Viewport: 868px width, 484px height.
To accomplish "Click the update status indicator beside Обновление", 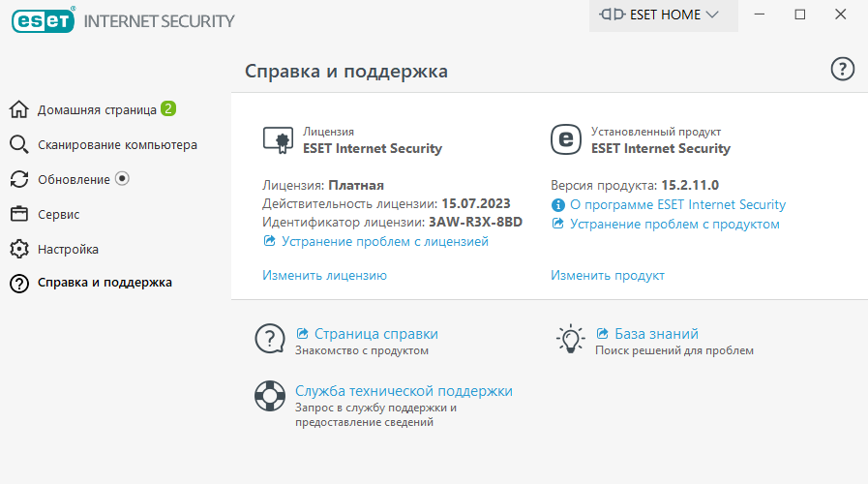I will point(122,178).
